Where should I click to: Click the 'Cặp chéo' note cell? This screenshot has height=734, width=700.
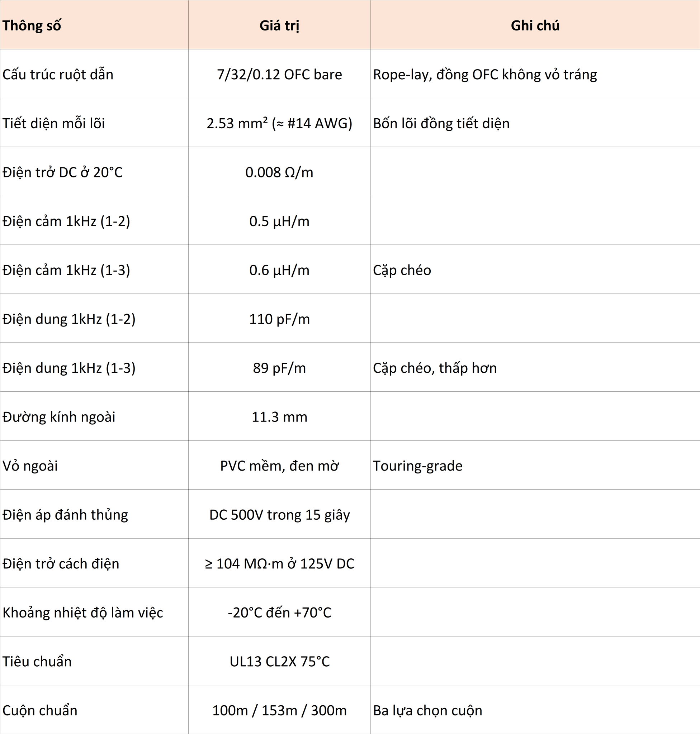535,269
